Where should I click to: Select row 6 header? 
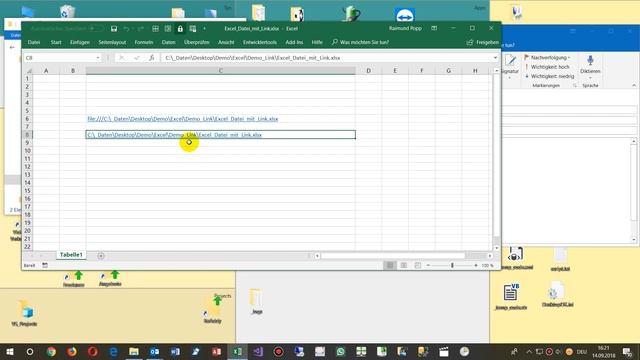click(x=28, y=119)
